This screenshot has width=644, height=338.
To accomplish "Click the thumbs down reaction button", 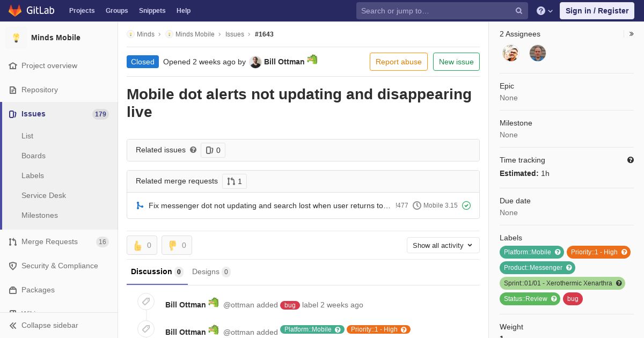I will click(x=177, y=245).
